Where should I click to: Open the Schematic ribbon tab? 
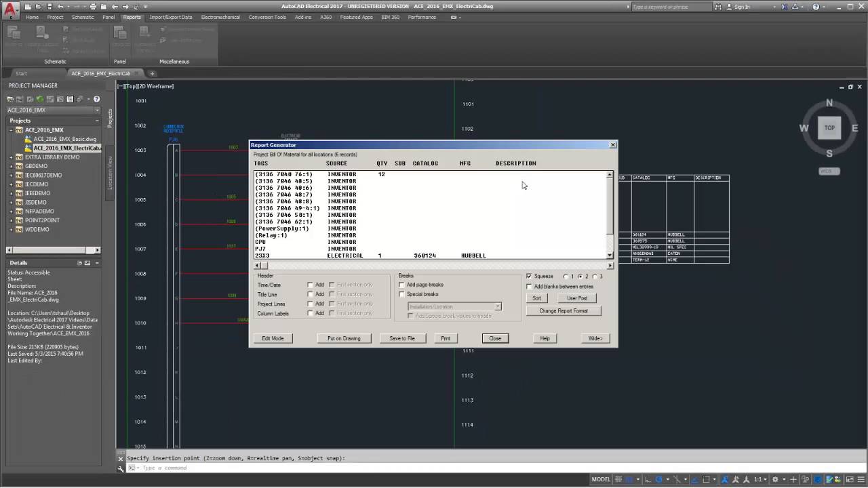coord(83,17)
